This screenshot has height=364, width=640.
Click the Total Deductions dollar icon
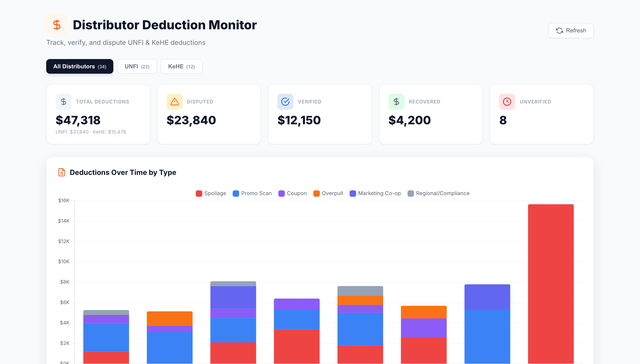pos(63,101)
